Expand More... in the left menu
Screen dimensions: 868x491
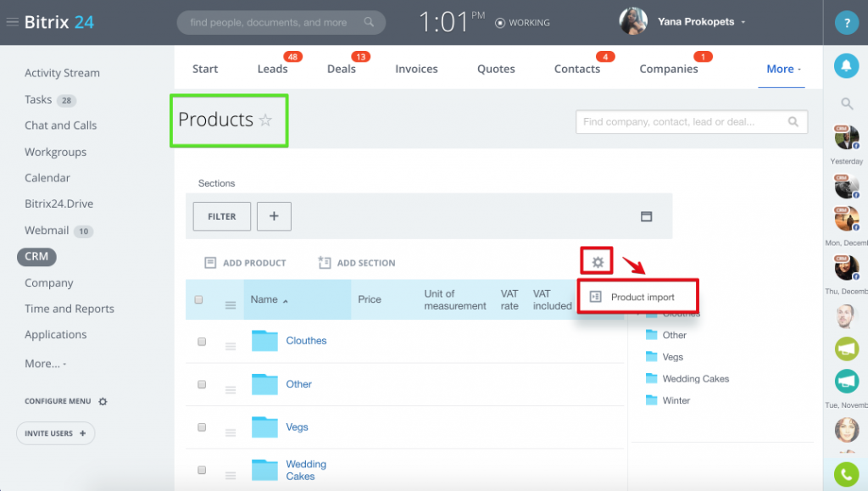point(46,364)
